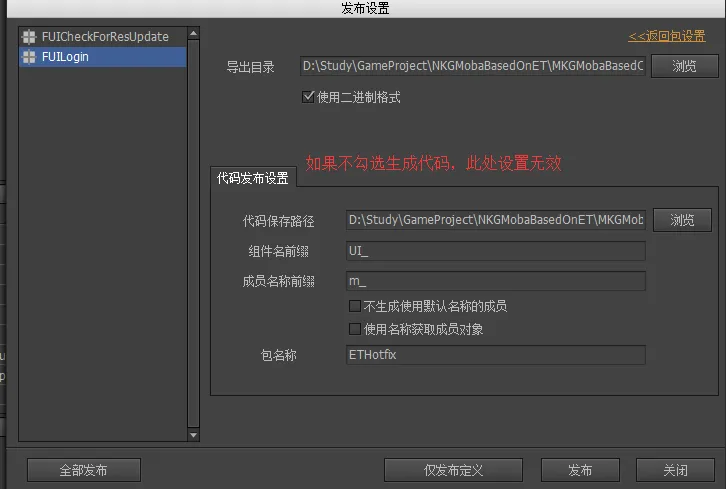
Task: Focus the 代码保存路径 field
Action: tap(495, 220)
